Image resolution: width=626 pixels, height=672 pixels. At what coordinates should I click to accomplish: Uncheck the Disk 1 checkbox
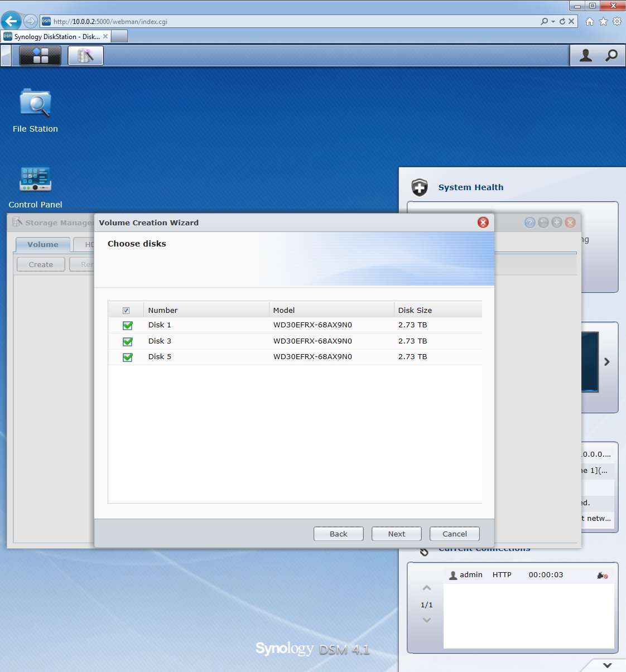128,325
